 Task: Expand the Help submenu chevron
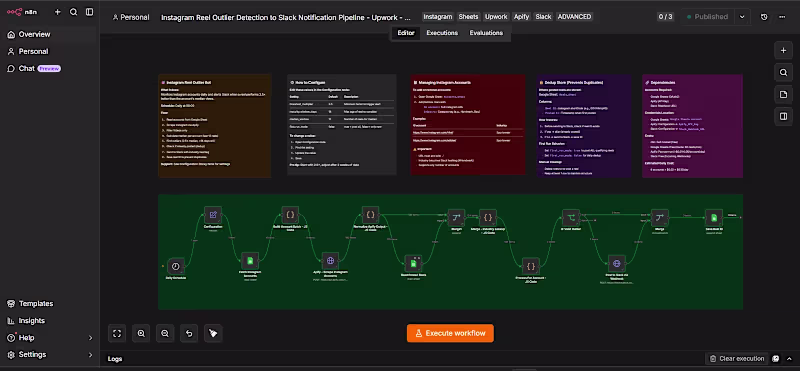pyautogui.click(x=91, y=338)
